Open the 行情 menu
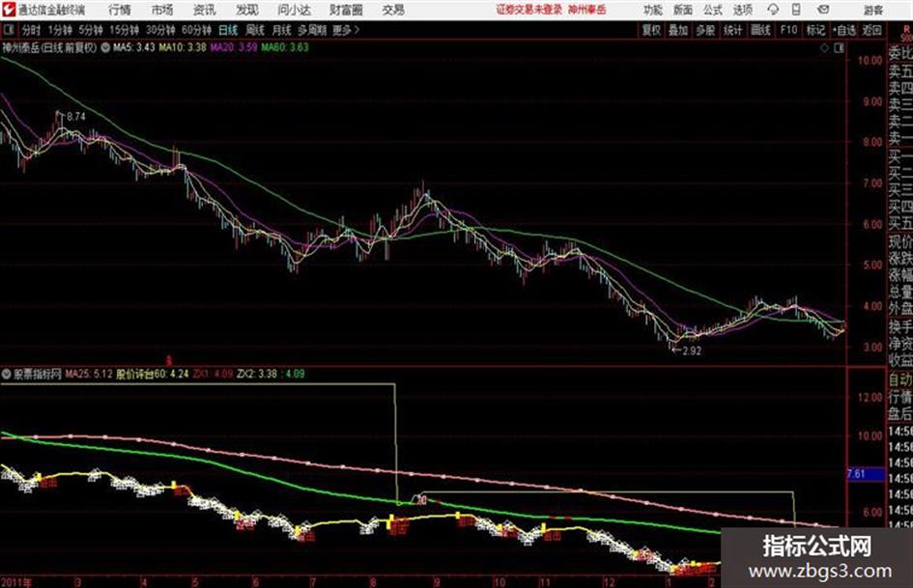Viewport: 913px width, 588px height. click(x=120, y=10)
